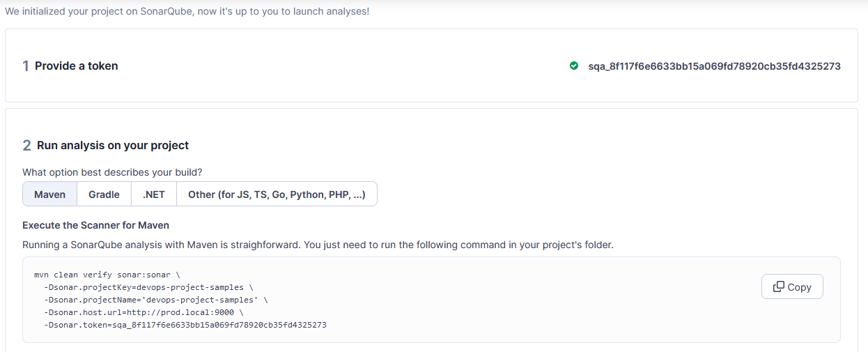Click the We initialized your project intro text

click(x=187, y=12)
